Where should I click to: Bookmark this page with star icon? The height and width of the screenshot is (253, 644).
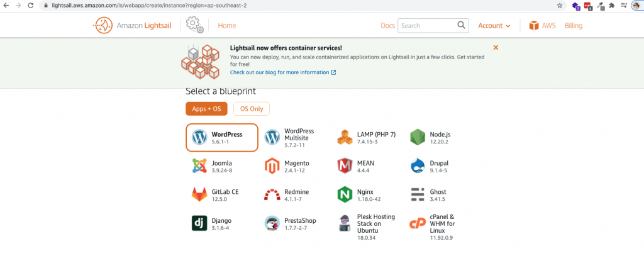coord(560,5)
